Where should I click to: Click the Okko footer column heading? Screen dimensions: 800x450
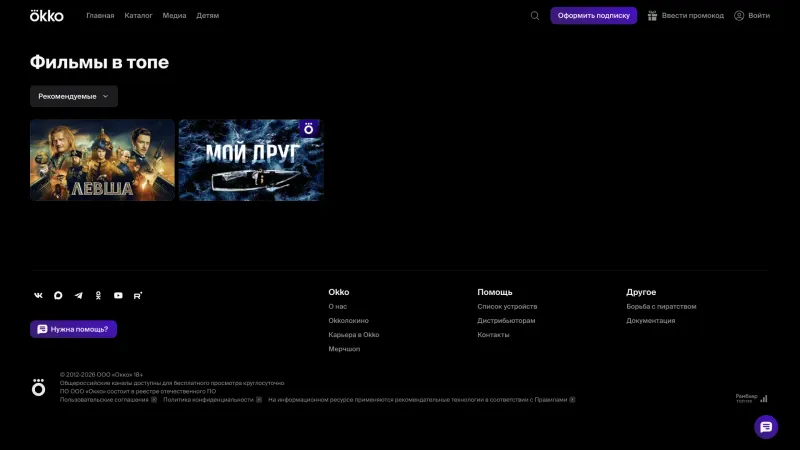point(339,292)
